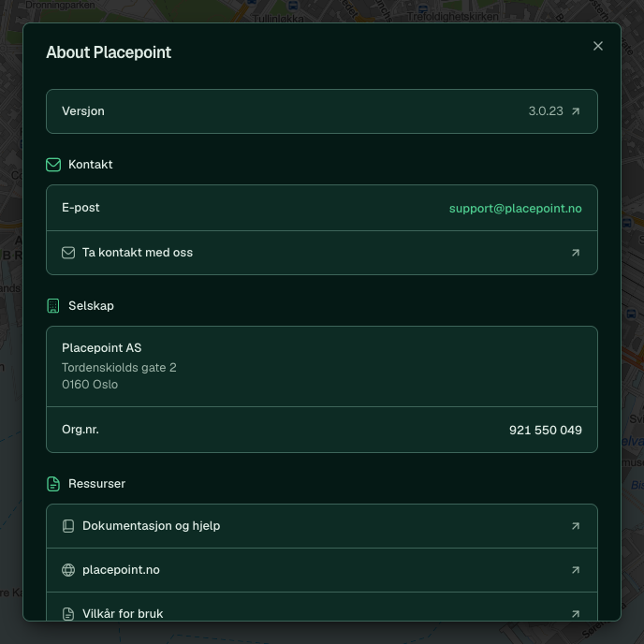Open the version 3.0.23 external link arrow

[x=576, y=111]
